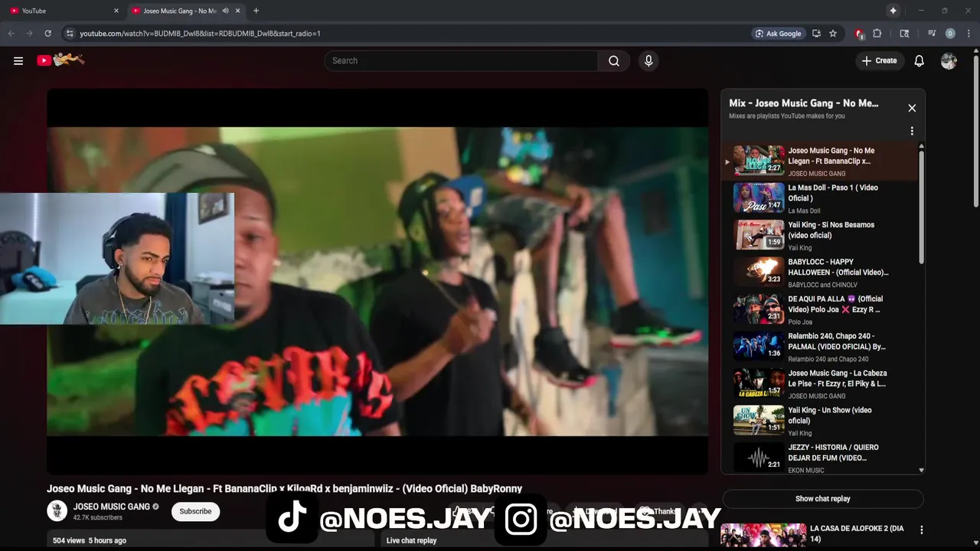Open the Chrome extensions puzzle icon

[x=877, y=33]
